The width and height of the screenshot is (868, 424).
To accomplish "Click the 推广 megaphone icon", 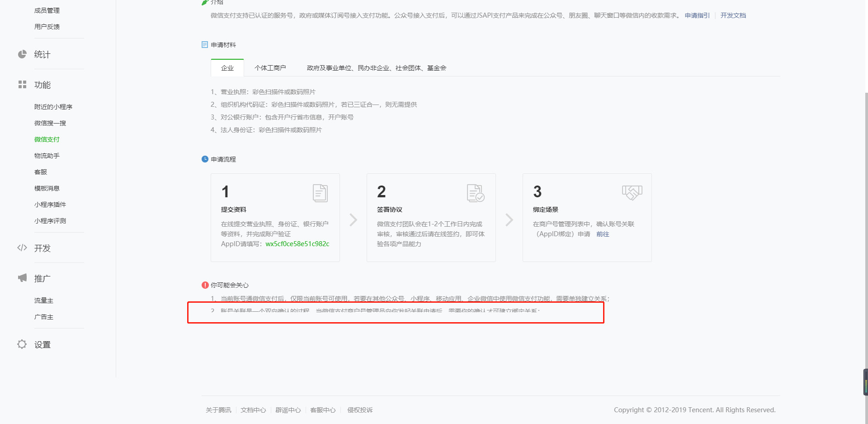I will 22,278.
